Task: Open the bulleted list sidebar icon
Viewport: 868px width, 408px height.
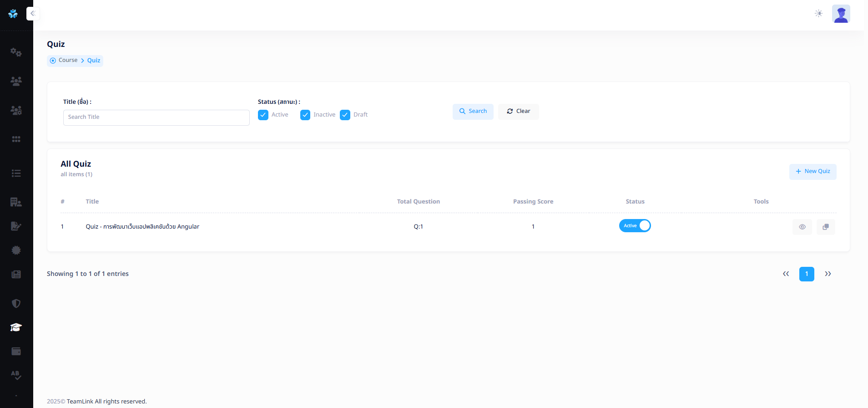Action: [x=16, y=173]
